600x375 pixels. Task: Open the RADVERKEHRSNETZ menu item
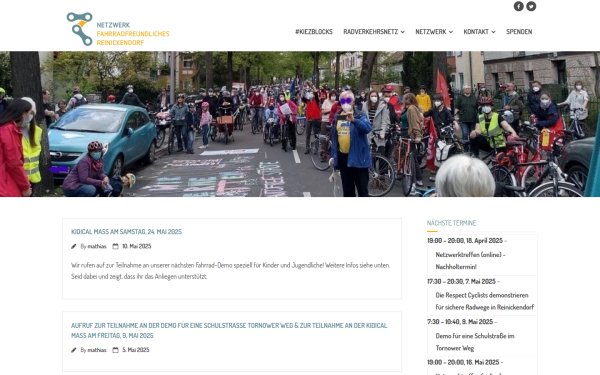[370, 32]
